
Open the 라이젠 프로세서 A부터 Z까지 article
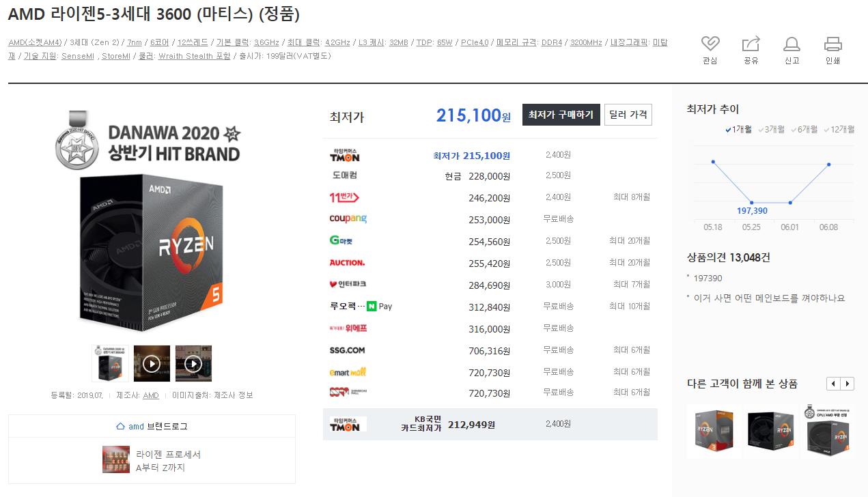(x=152, y=461)
